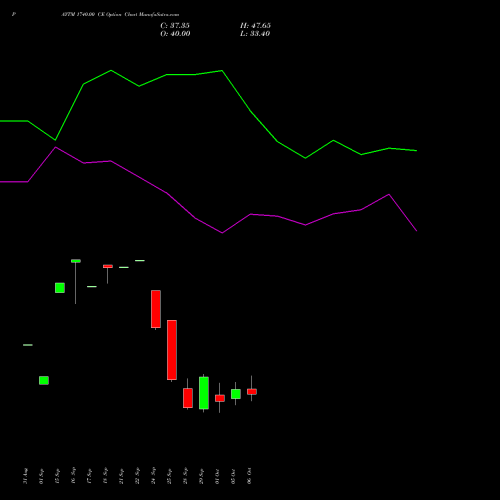Click the 21 Sep date label
This screenshot has height=500, width=500.
[x=122, y=476]
